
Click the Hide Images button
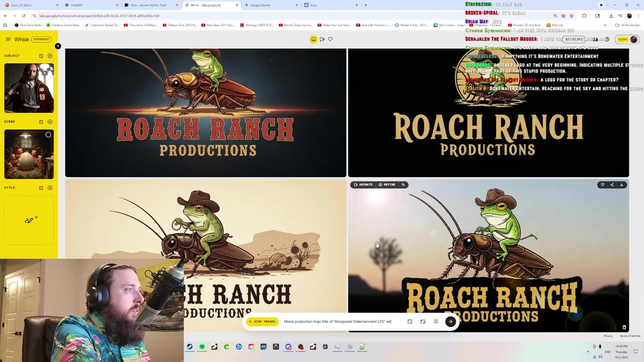click(x=262, y=322)
